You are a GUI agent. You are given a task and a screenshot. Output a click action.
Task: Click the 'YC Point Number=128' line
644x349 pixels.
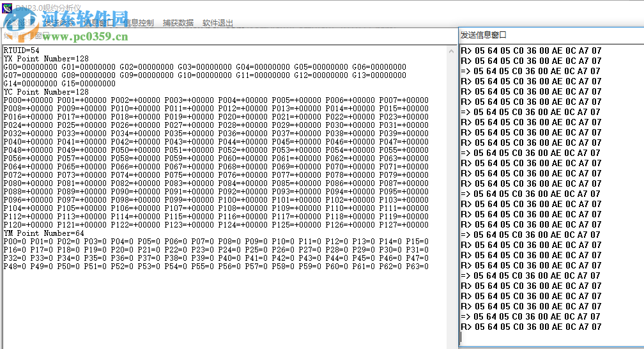point(46,92)
